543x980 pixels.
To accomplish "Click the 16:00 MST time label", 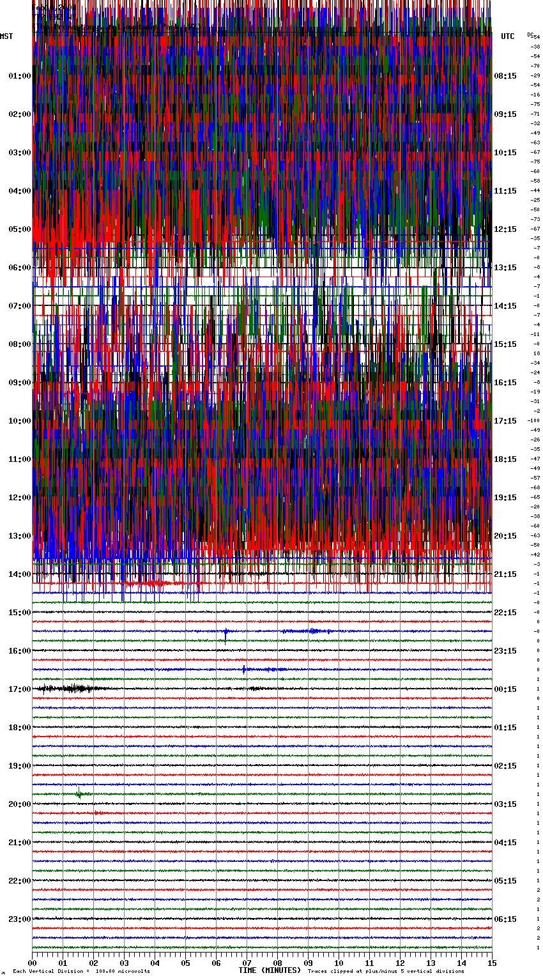I will pos(20,651).
